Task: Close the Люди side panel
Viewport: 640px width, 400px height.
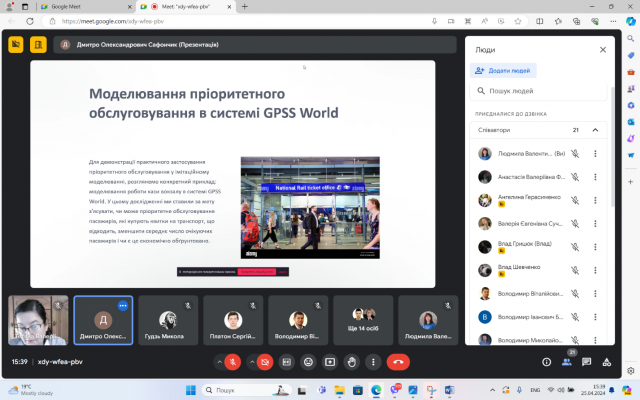Action: pos(603,49)
